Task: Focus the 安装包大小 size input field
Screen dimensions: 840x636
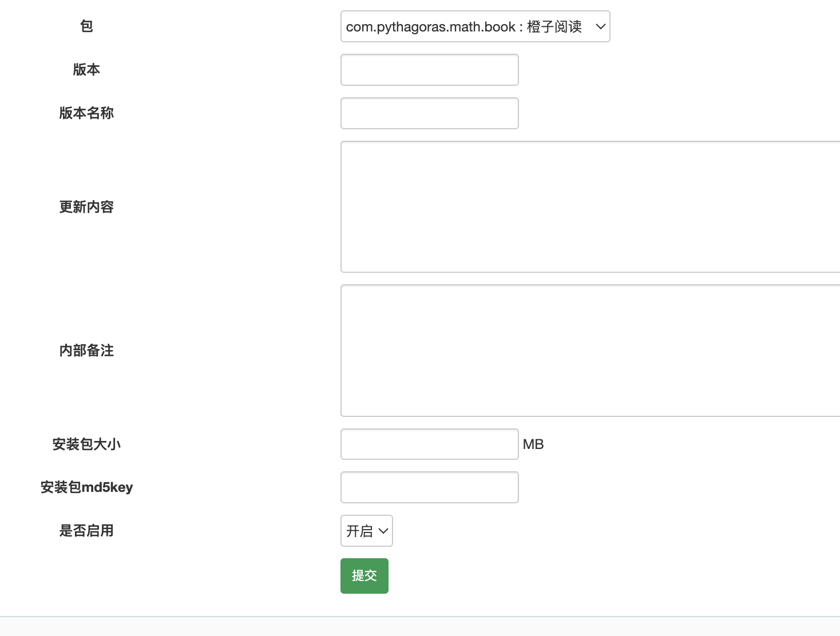Action: tap(429, 444)
